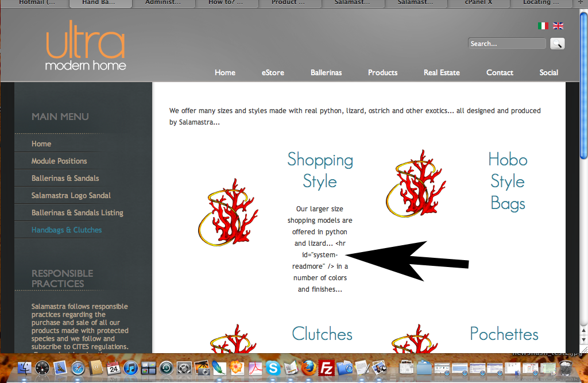588x383 pixels.
Task: Launch the orange flower Illustrator icon in dock
Action: click(x=237, y=368)
